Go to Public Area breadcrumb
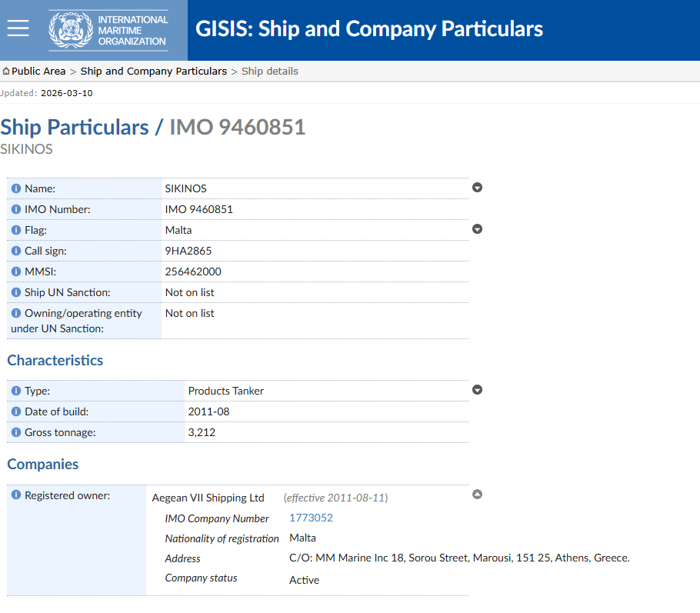The height and width of the screenshot is (613, 700). tap(38, 72)
